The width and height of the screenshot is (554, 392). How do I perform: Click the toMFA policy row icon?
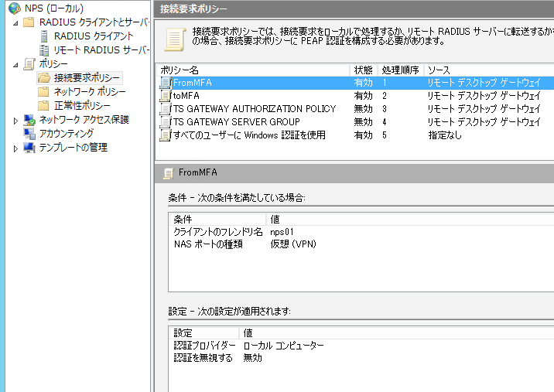point(166,96)
